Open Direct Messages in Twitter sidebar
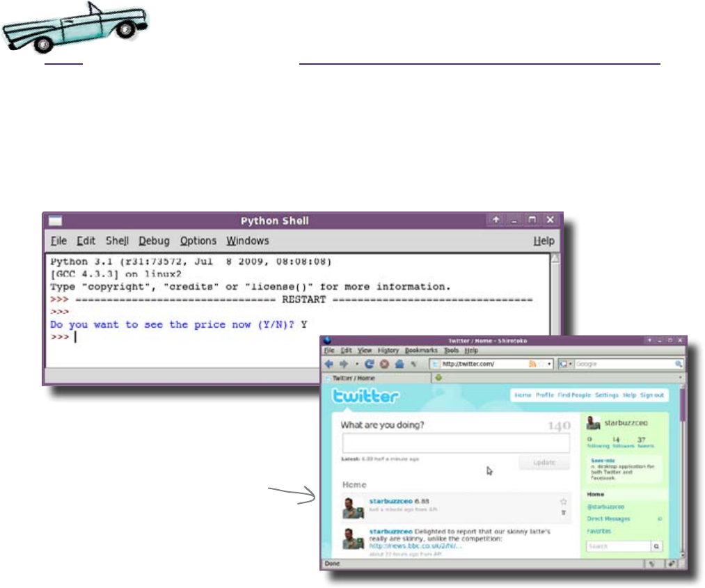The height and width of the screenshot is (588, 705). click(608, 519)
